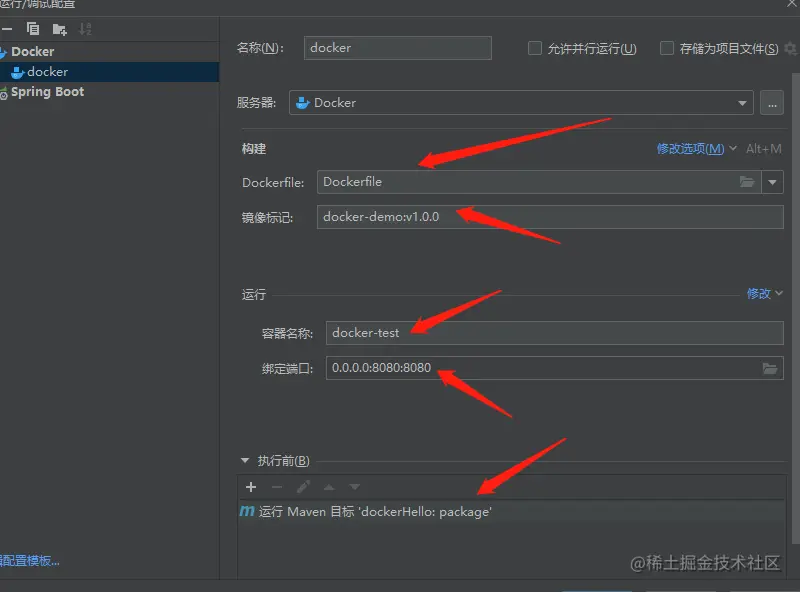This screenshot has height=592, width=800.
Task: Click the minus icon in before-launch toolbar
Action: (x=277, y=487)
